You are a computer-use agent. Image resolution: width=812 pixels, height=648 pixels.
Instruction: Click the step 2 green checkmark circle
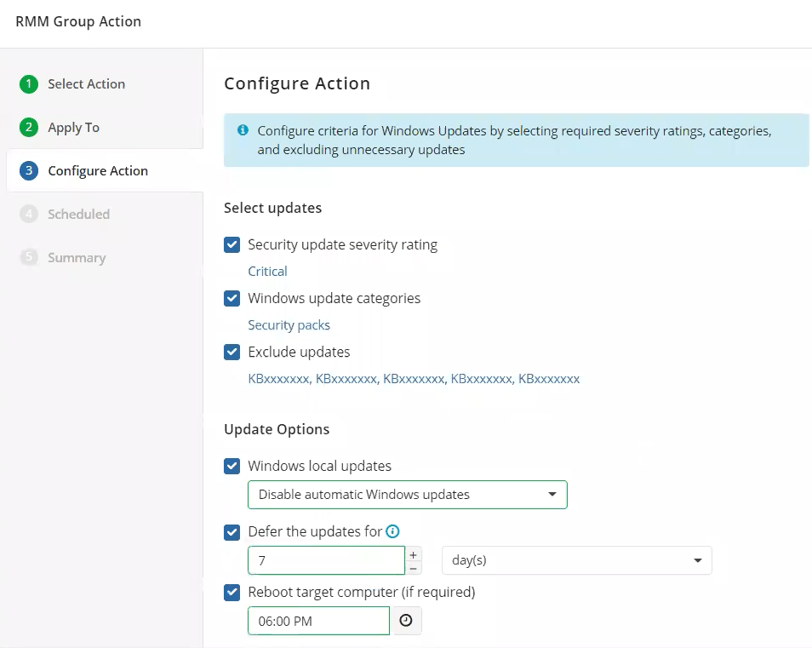(x=30, y=127)
